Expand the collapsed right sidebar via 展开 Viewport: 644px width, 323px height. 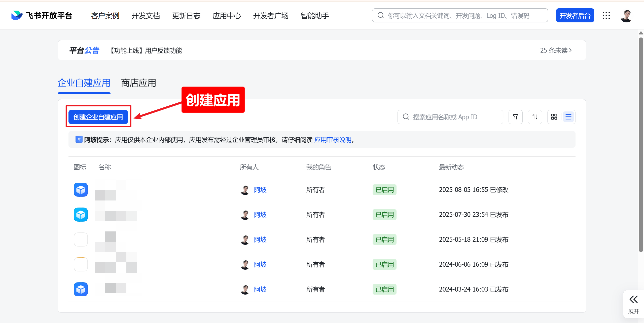pos(633,311)
